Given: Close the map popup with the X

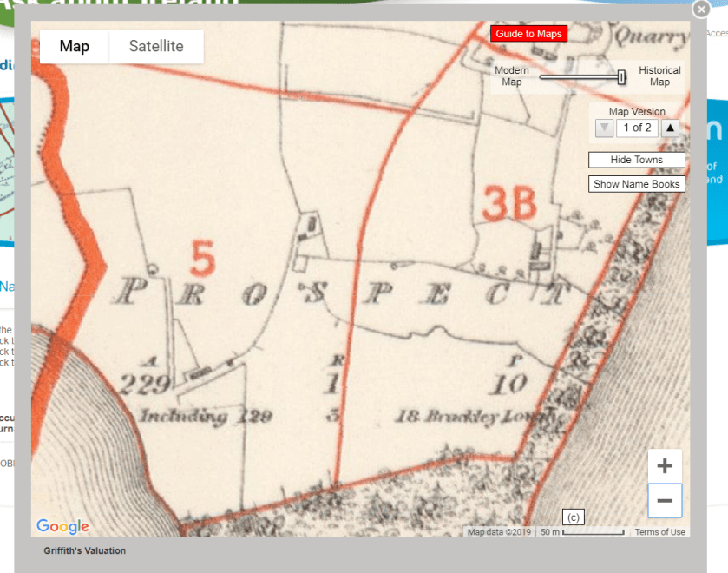Looking at the screenshot, I should [701, 10].
